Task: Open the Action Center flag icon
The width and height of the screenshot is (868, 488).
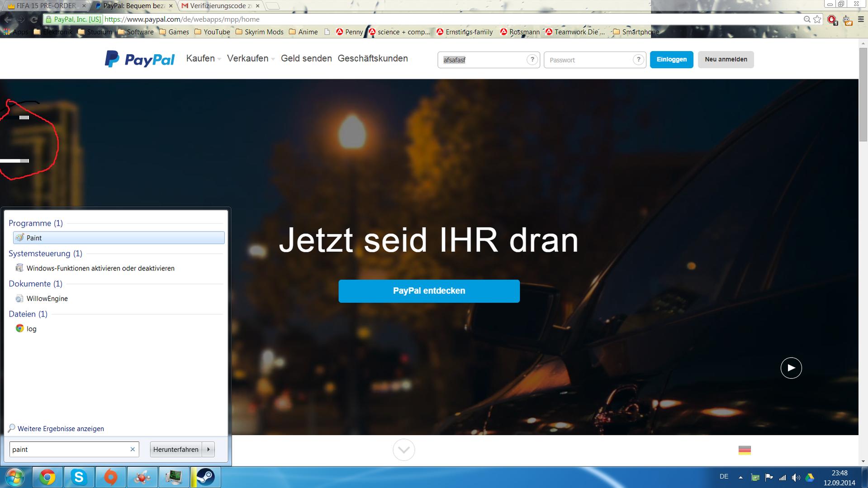Action: pyautogui.click(x=768, y=478)
